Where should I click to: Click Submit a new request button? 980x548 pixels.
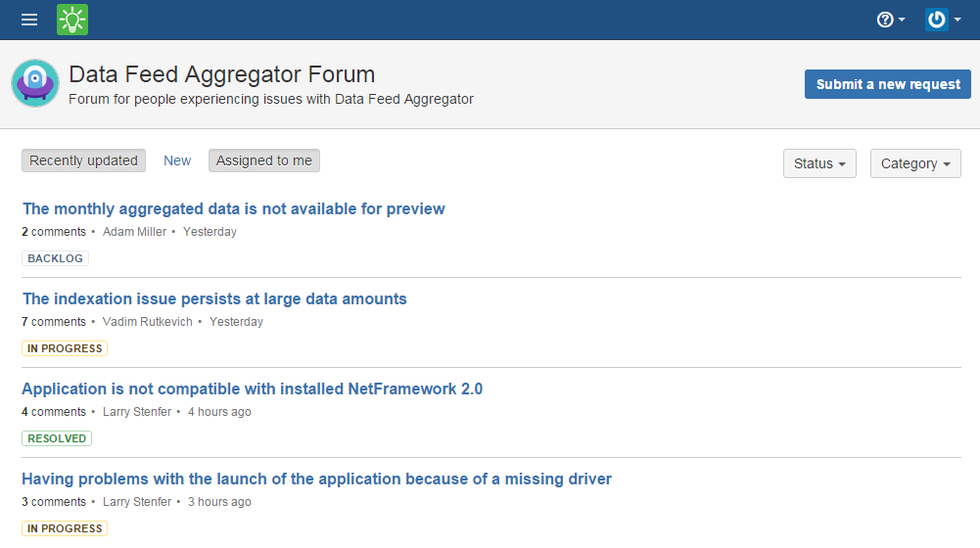coord(888,84)
